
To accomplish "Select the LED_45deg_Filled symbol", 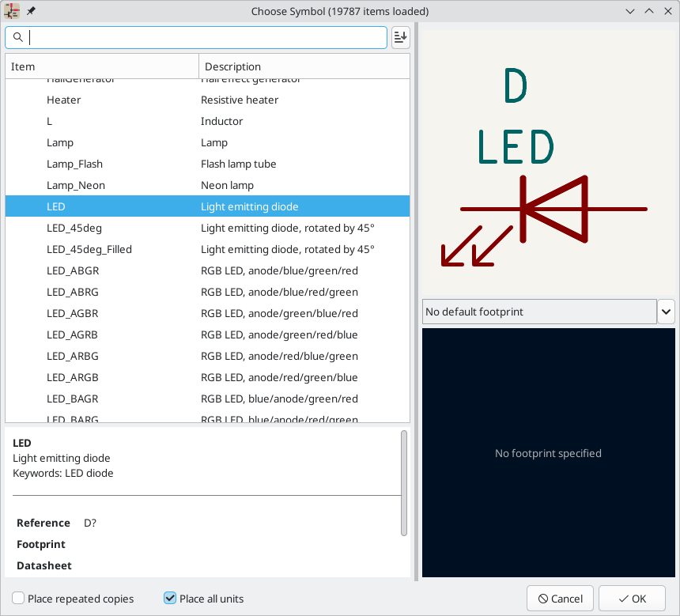I will pyautogui.click(x=89, y=249).
